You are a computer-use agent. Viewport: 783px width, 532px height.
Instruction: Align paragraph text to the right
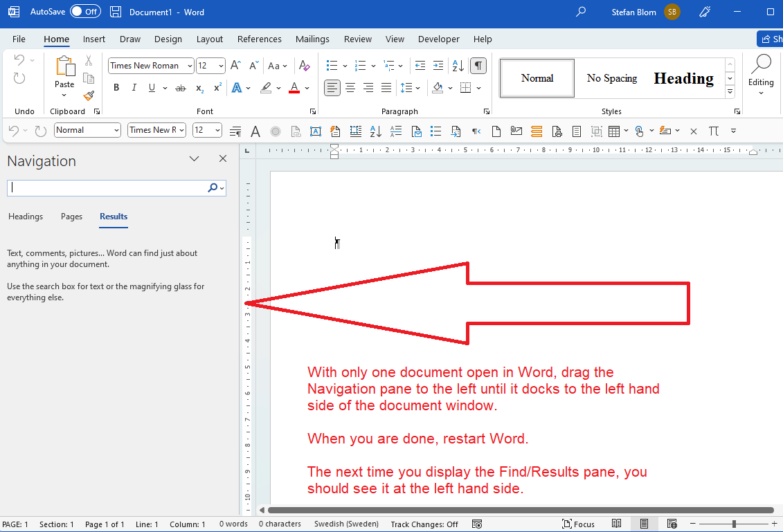[x=368, y=88]
